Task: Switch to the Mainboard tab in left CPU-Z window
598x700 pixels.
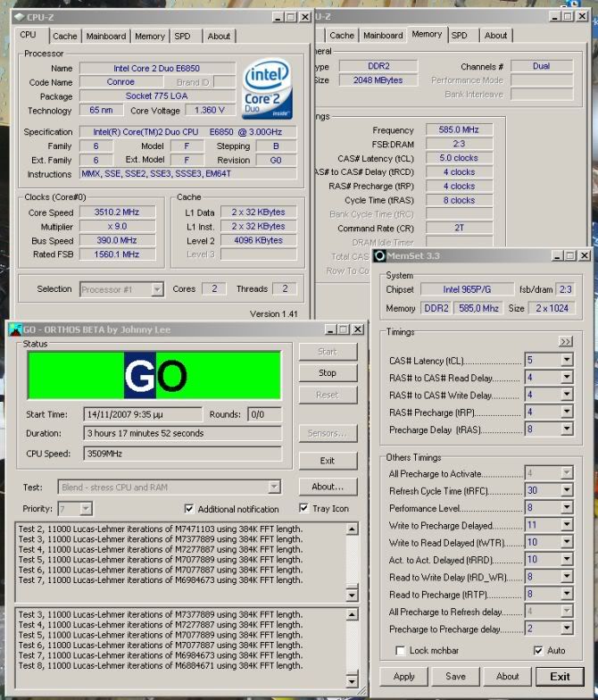Action: coord(105,36)
